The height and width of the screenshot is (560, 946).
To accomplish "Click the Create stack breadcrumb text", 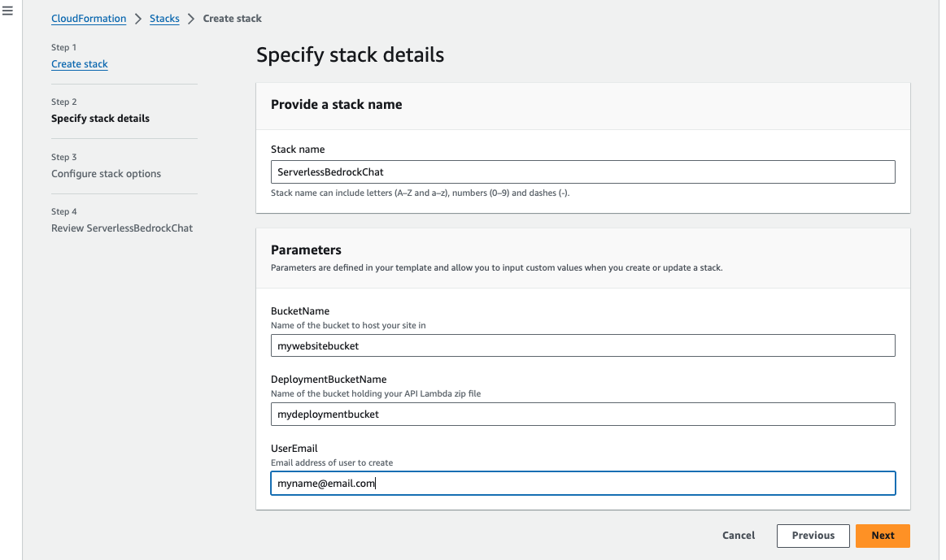I will (232, 18).
